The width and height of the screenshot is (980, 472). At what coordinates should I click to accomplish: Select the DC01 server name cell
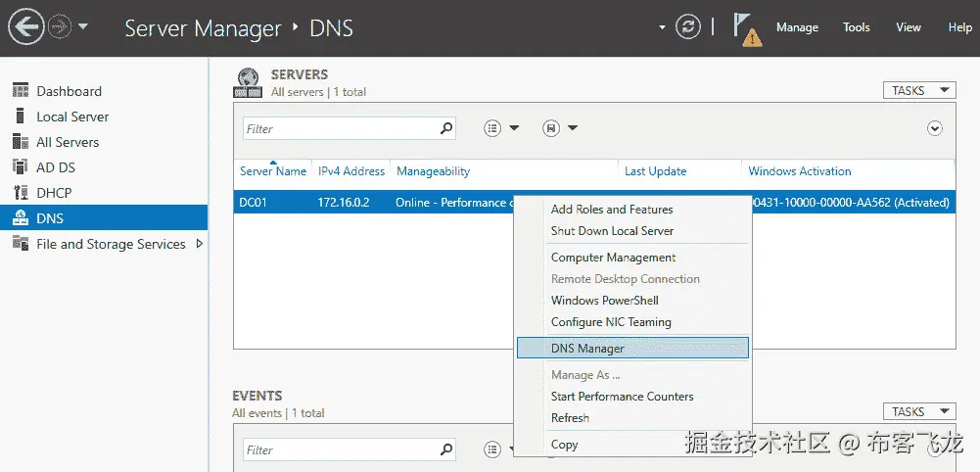coord(254,203)
